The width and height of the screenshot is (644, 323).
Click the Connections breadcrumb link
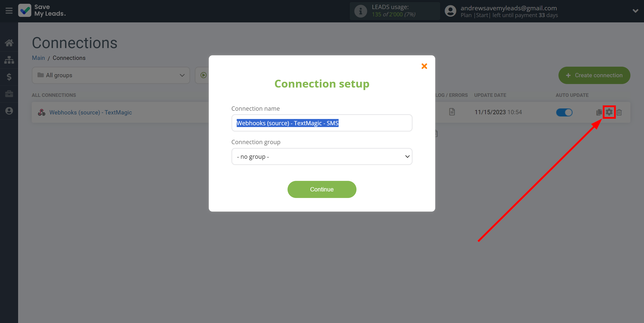click(x=69, y=58)
